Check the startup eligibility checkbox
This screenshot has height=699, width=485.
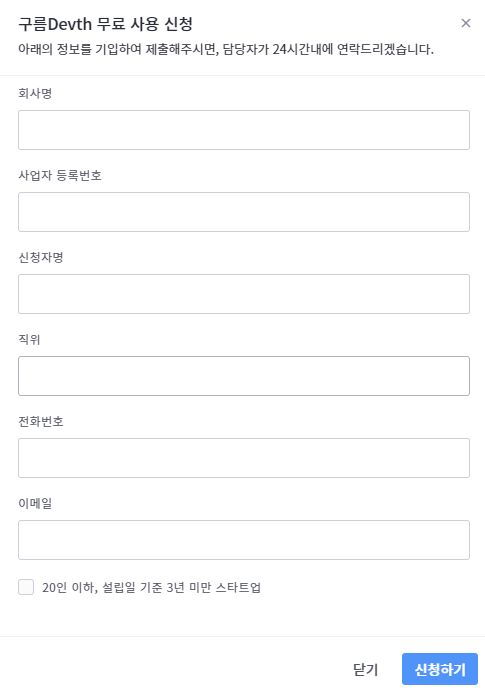coord(26,587)
